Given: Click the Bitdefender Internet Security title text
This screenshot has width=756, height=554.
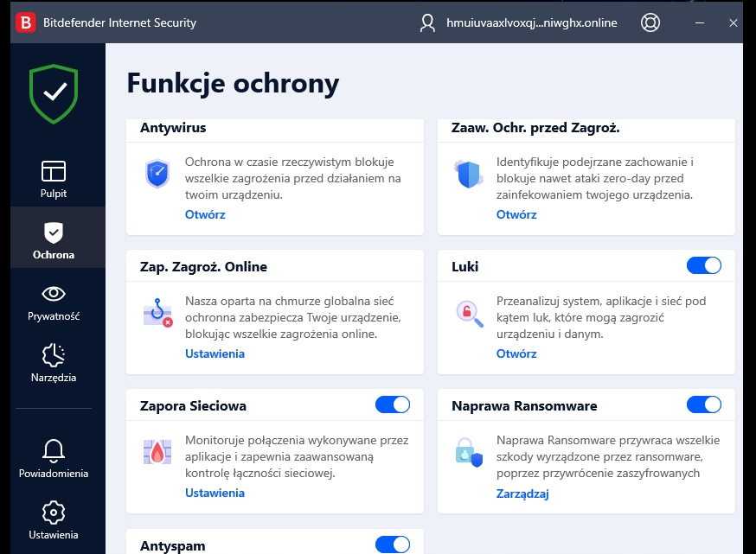Looking at the screenshot, I should click(119, 22).
